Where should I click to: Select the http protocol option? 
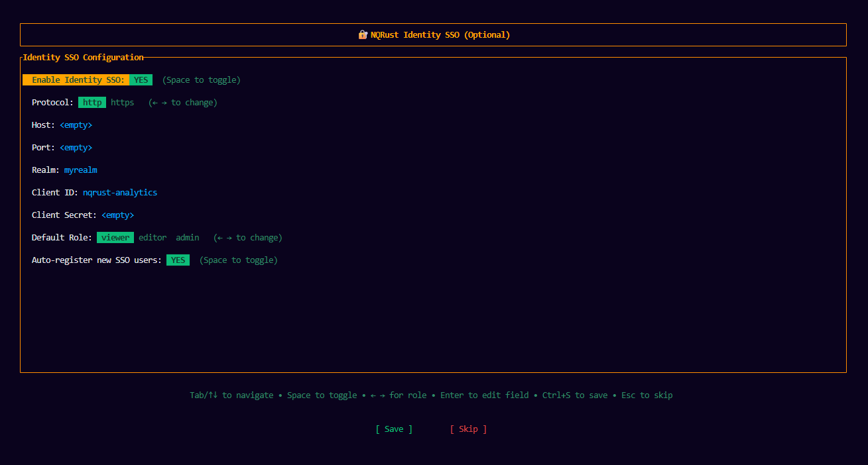(92, 103)
